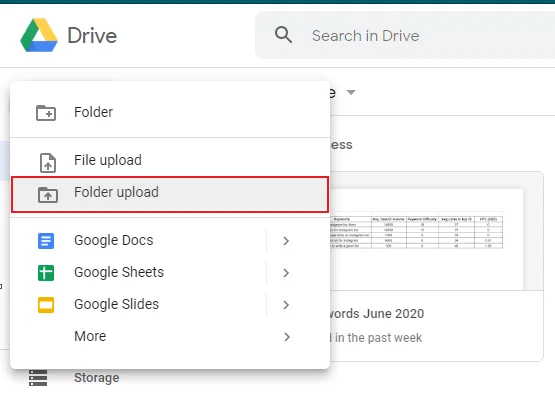Viewport: 555px width, 395px height.
Task: Expand the Google Docs submenu arrow
Action: click(x=286, y=241)
